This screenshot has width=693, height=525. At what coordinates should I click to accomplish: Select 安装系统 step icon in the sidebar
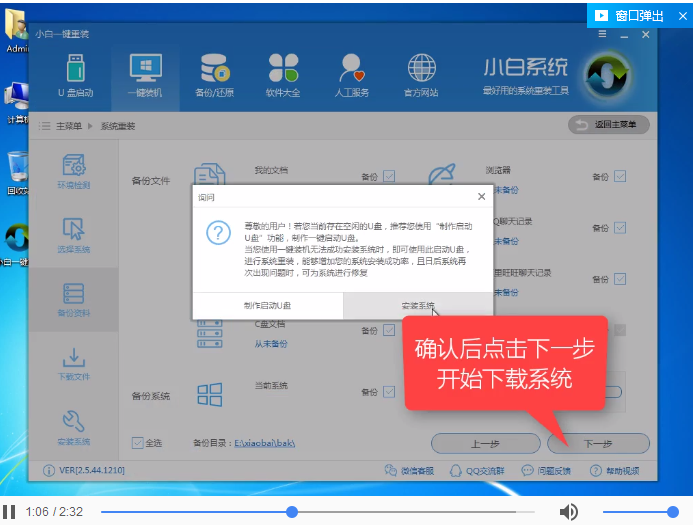coord(74,426)
